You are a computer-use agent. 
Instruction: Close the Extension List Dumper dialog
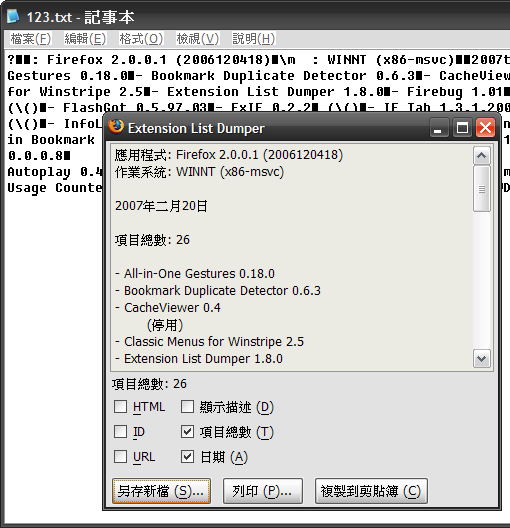tap(485, 128)
